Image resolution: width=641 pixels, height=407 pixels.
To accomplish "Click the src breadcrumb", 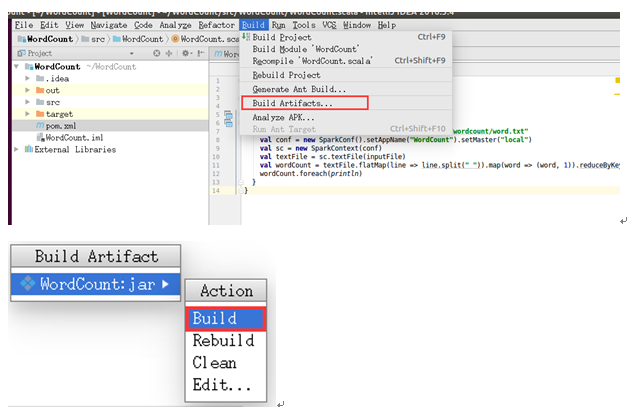I will coord(93,39).
